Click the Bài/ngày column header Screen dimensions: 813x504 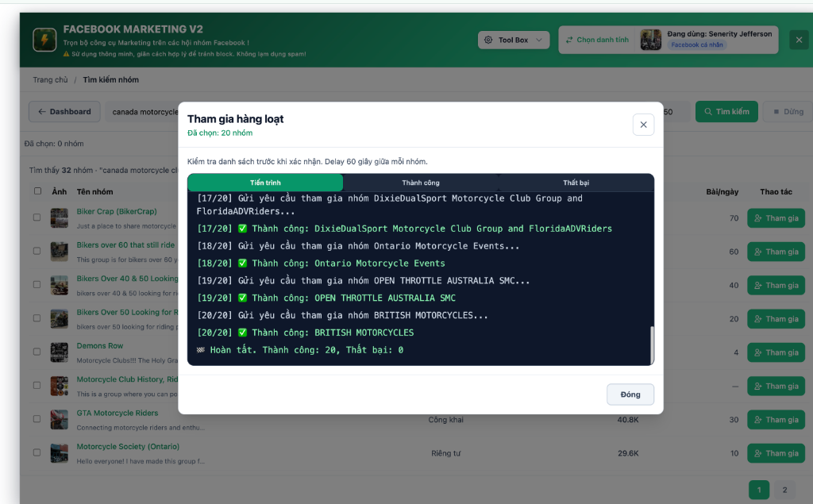coord(722,192)
